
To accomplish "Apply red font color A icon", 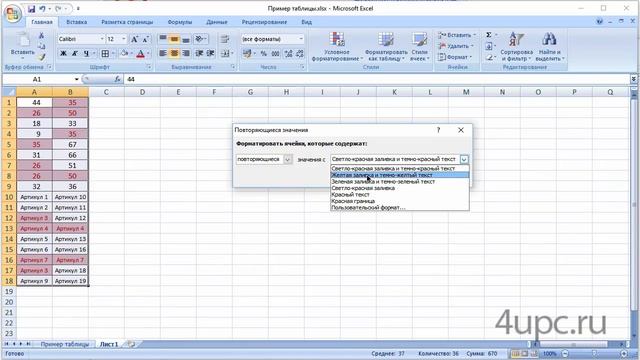I will (140, 53).
